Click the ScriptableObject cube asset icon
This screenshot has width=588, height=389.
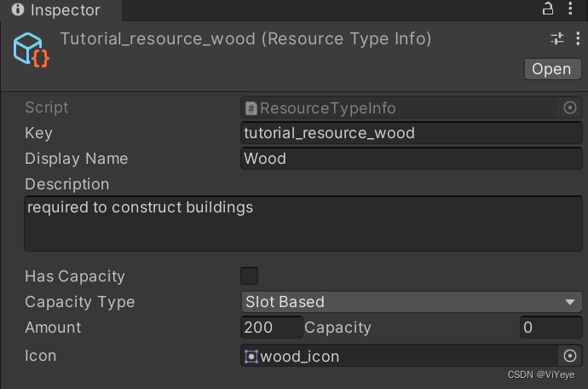pos(31,49)
